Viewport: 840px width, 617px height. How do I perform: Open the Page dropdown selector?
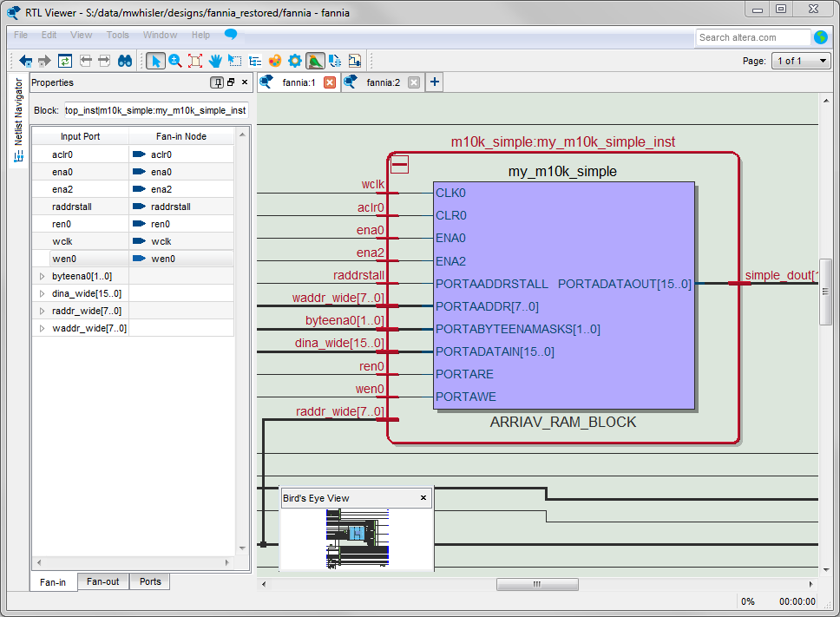tap(801, 61)
